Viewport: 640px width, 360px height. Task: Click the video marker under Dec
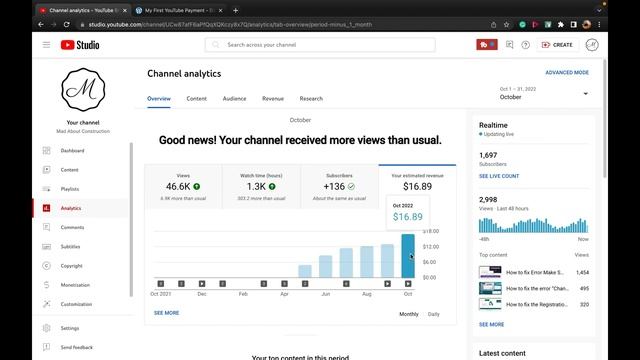pyautogui.click(x=202, y=284)
